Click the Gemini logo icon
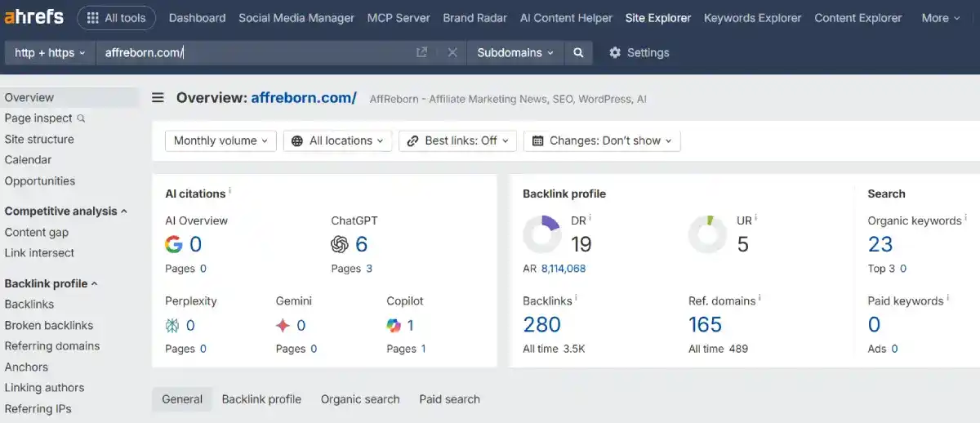Screen dimensions: 980x423 point(283,326)
